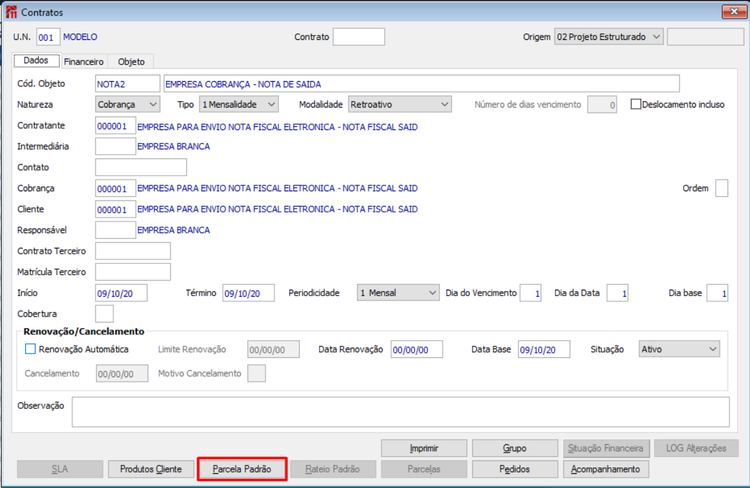Viewport: 750px width, 488px height.
Task: Open the Pedidos button
Action: pos(515,469)
